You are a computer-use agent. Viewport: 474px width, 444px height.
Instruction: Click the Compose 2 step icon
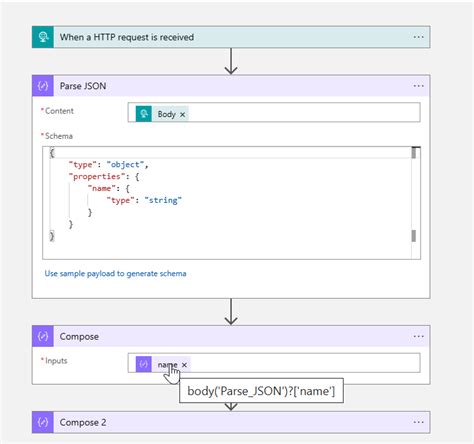click(x=43, y=422)
